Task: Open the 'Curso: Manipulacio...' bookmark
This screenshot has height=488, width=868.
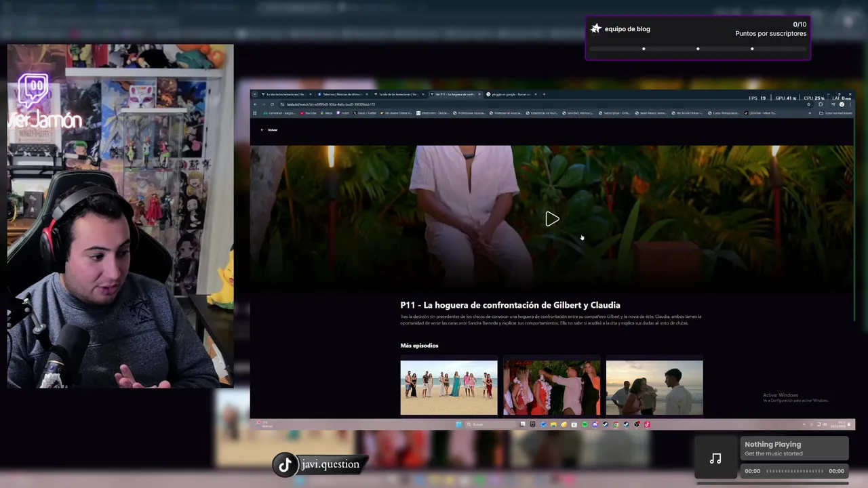Action: tap(724, 113)
